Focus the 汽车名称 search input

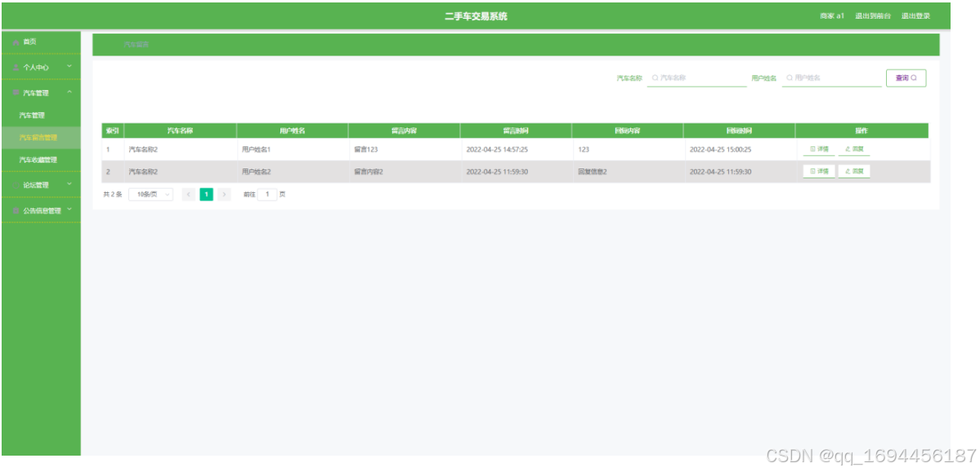coord(697,79)
